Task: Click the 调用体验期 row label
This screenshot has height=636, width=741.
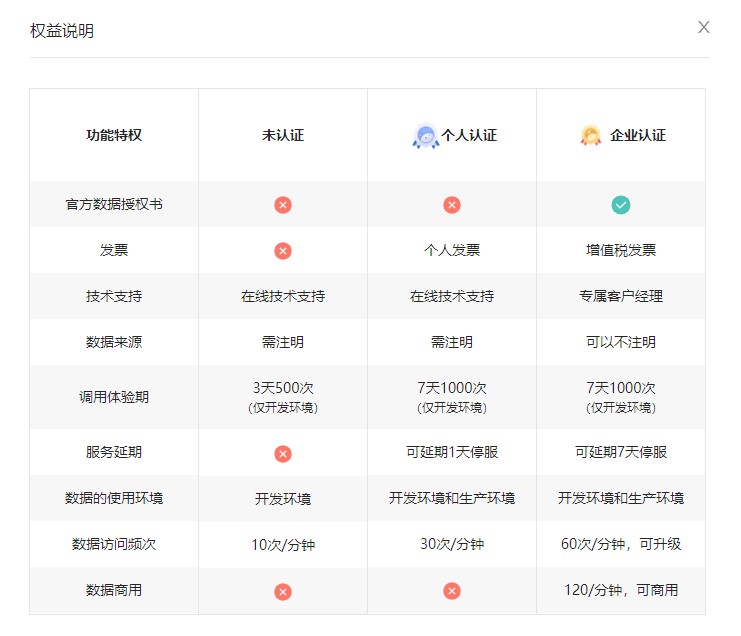Action: point(114,397)
